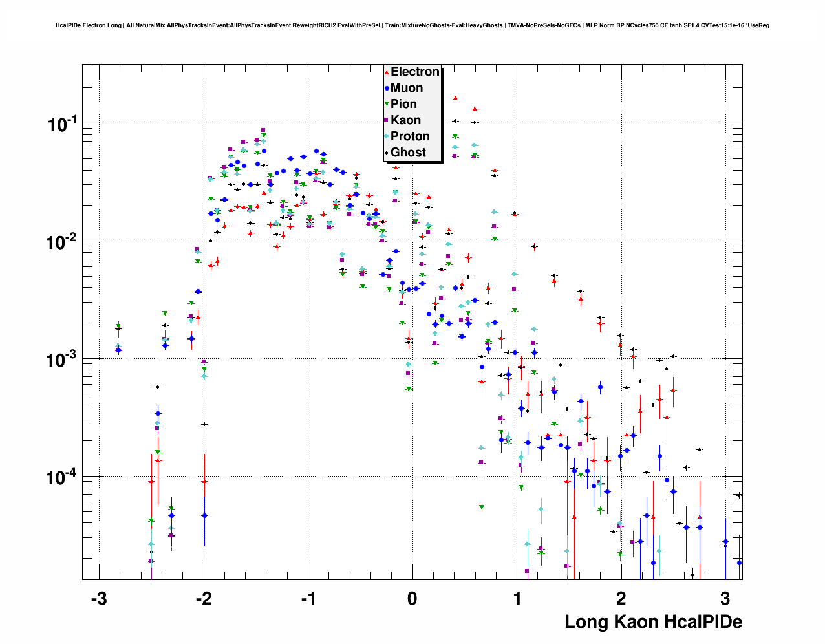Click the y-axis label 10⁻²
The height and width of the screenshot is (644, 825).
(62, 242)
